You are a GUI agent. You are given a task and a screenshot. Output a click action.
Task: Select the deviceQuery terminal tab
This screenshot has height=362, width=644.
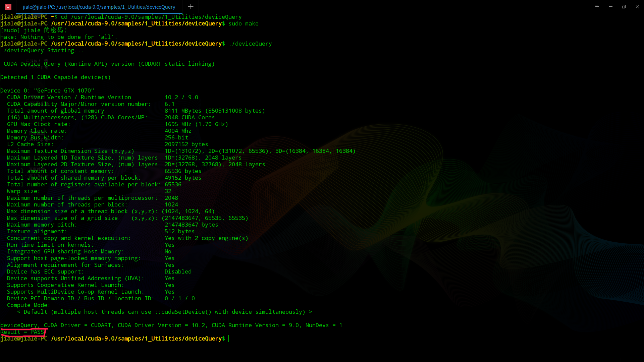99,7
